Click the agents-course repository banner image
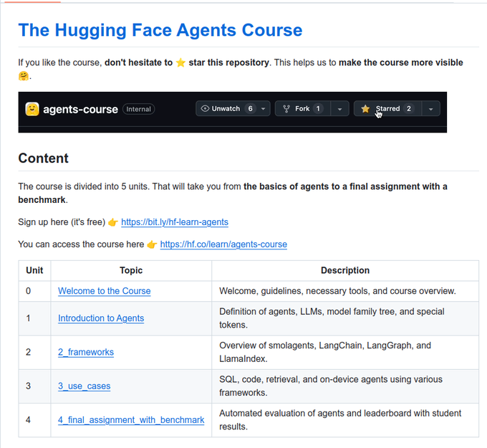Screen dimensions: 487x448 (x=233, y=113)
